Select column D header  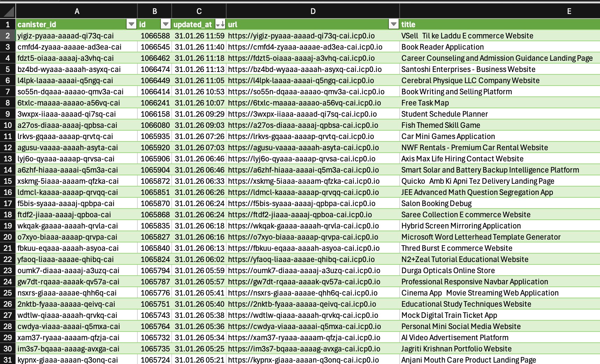(x=313, y=11)
